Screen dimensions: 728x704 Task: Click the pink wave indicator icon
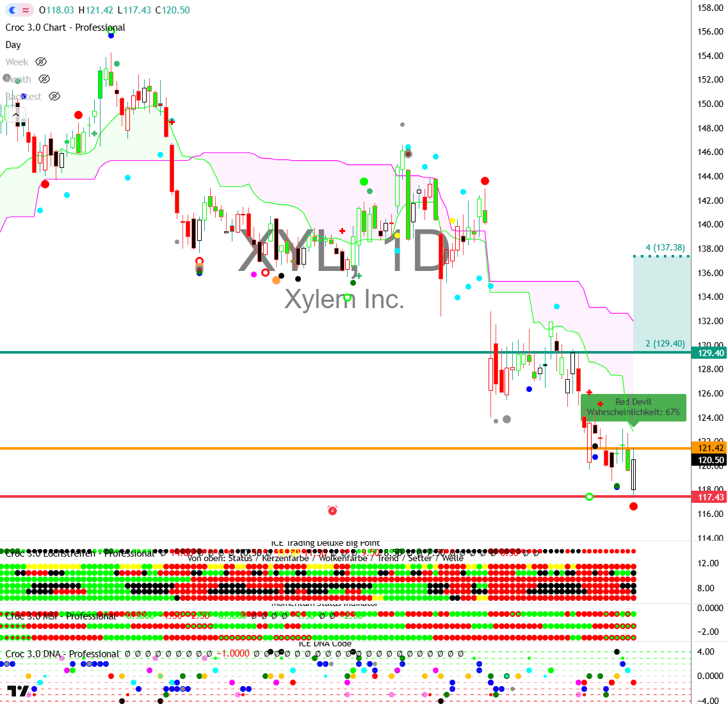pos(26,10)
